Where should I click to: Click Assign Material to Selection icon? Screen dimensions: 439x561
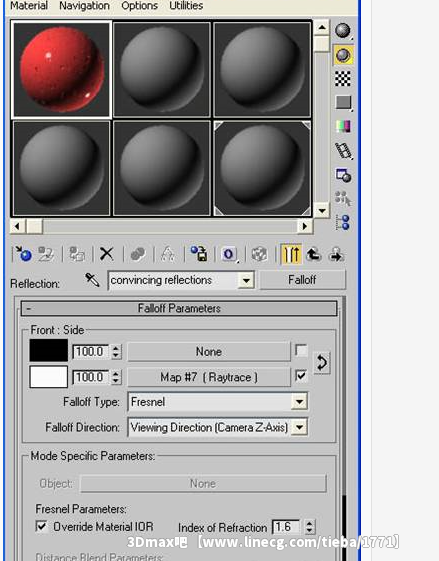[x=77, y=254]
